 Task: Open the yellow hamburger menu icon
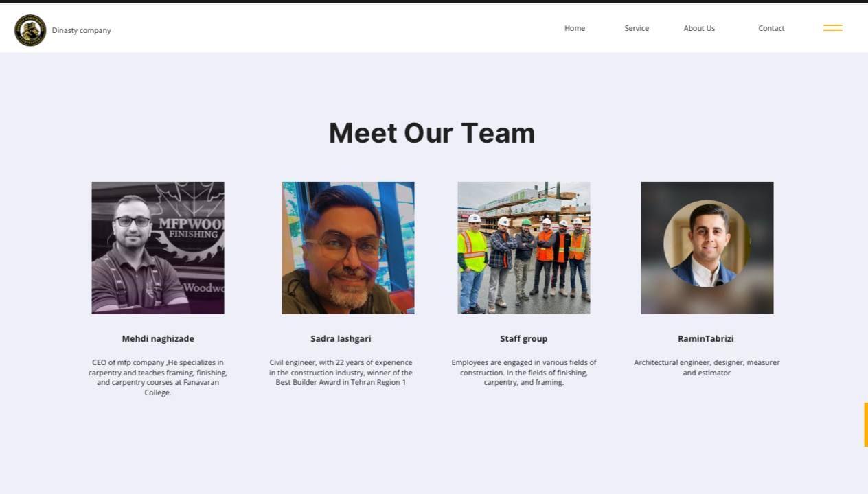coord(832,28)
